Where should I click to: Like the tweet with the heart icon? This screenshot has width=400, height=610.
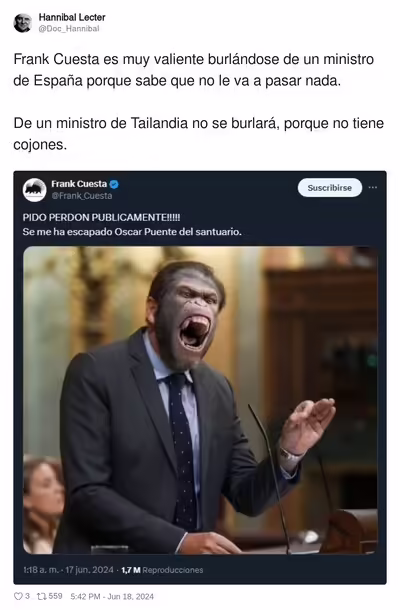click(18, 596)
